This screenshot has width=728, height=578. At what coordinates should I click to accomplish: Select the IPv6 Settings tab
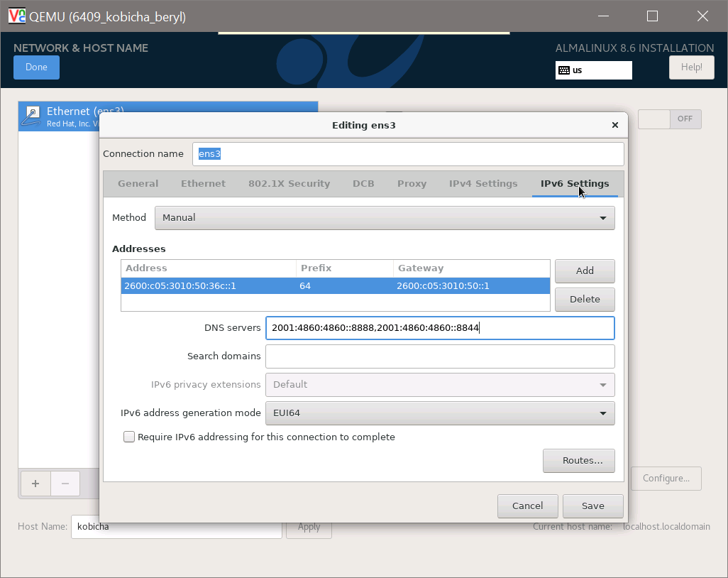(x=575, y=183)
